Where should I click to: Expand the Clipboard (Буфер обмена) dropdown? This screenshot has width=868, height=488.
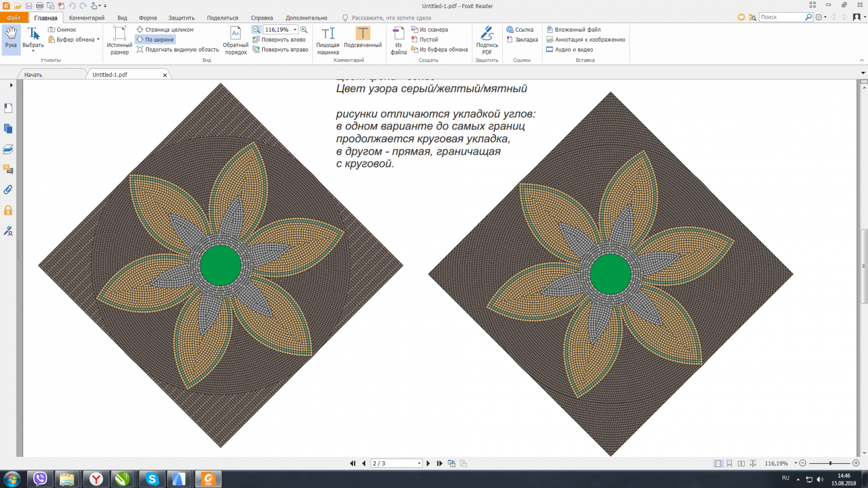tap(98, 39)
